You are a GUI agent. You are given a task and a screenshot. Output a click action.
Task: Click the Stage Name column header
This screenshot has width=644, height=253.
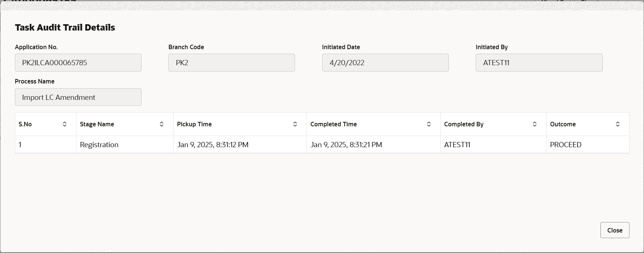click(97, 124)
